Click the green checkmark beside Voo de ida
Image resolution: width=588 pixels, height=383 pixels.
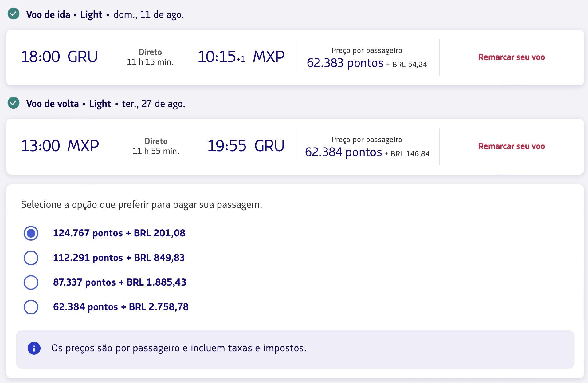14,14
